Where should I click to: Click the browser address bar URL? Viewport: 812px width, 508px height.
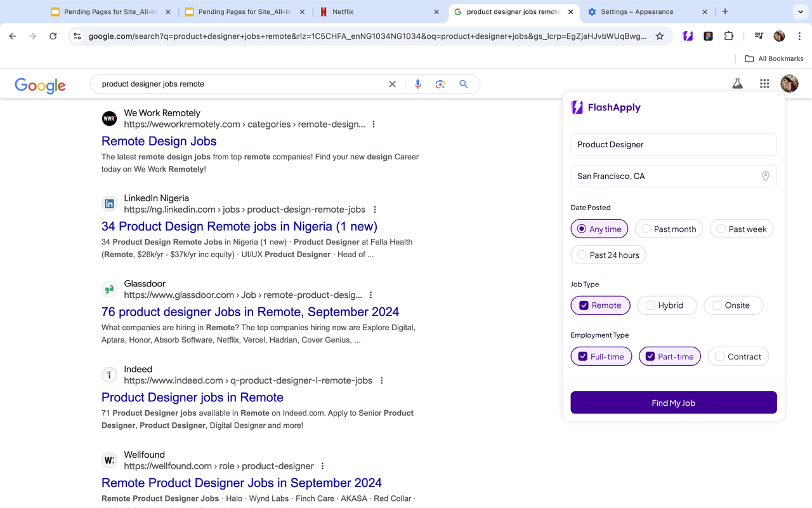[x=367, y=36]
